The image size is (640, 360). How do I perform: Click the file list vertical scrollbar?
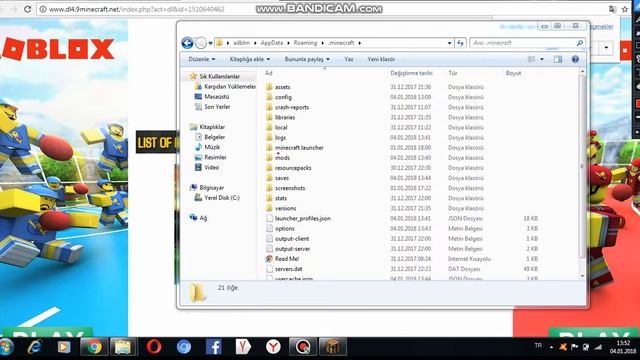pyautogui.click(x=582, y=166)
